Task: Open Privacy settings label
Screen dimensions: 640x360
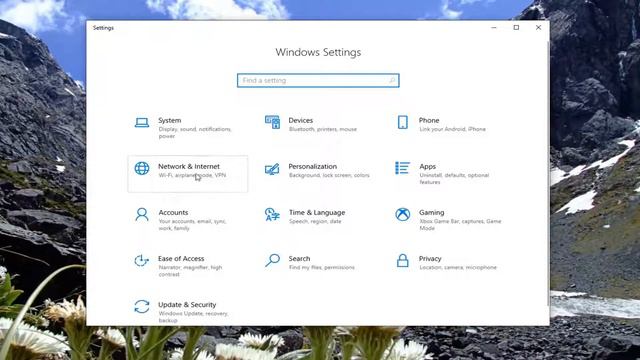Action: point(430,259)
